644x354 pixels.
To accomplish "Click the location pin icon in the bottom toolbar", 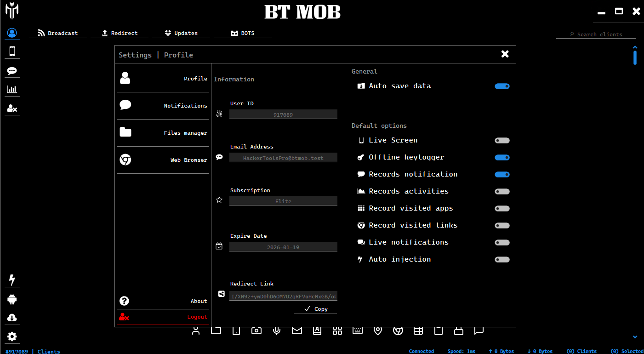I will click(378, 331).
